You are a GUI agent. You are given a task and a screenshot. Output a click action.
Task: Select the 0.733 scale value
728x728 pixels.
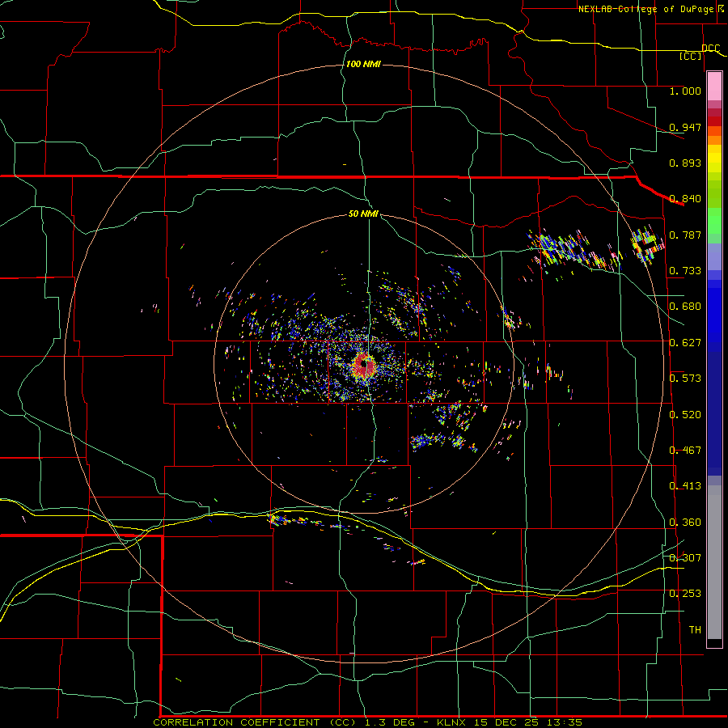685,271
